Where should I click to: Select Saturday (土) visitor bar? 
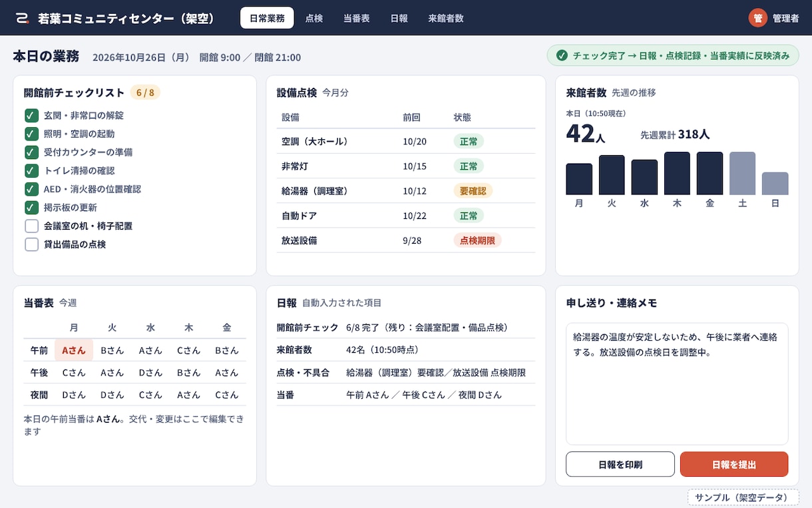(742, 173)
